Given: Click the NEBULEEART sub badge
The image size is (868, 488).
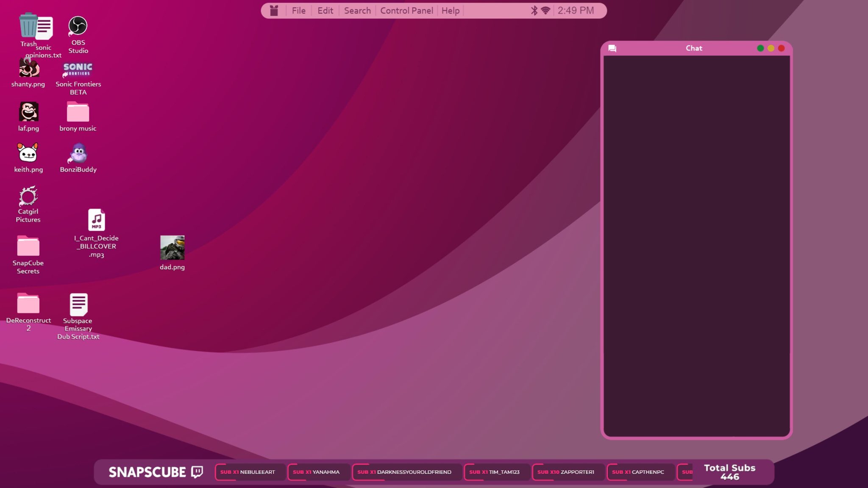Looking at the screenshot, I should coord(250,472).
